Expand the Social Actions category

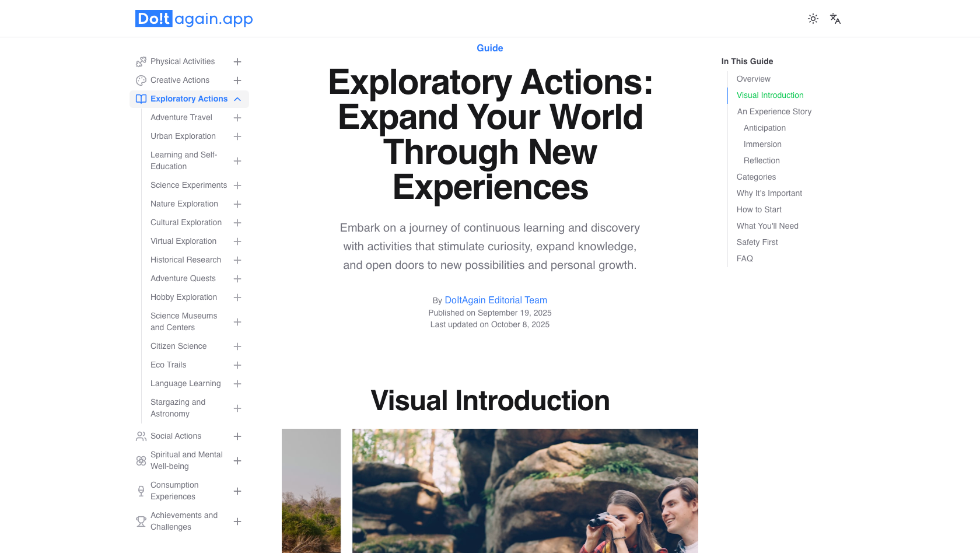point(237,436)
